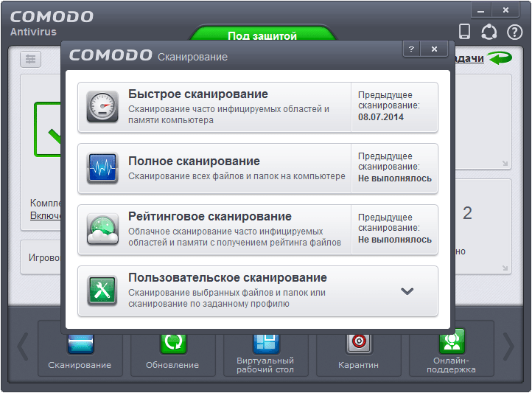The height and width of the screenshot is (393, 532).
Task: Select Полное сканирование heading
Action: point(194,161)
